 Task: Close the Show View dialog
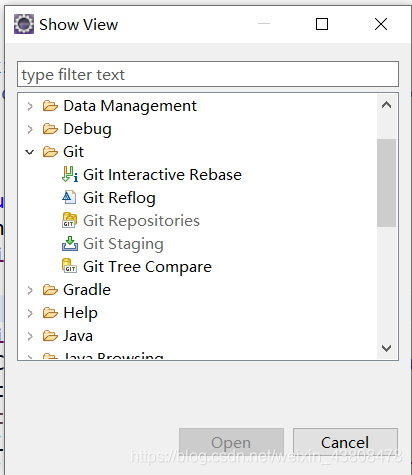coord(381,24)
